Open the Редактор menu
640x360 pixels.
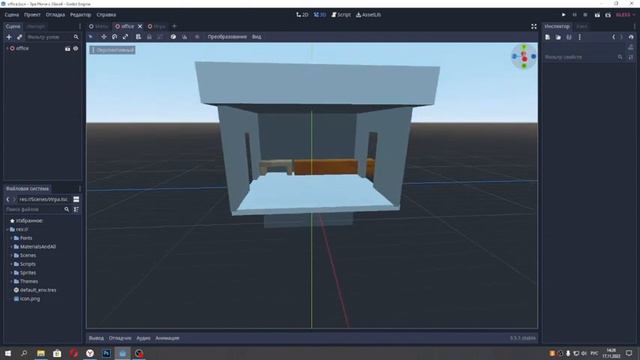(80, 15)
